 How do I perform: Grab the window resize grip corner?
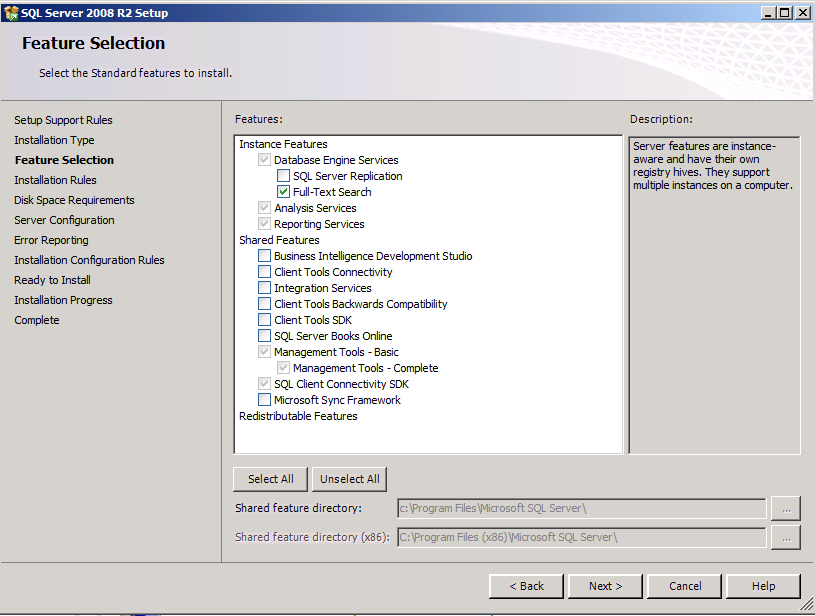click(x=807, y=604)
